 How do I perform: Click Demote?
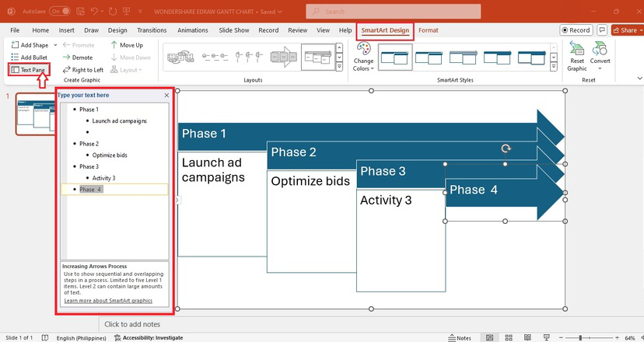78,58
